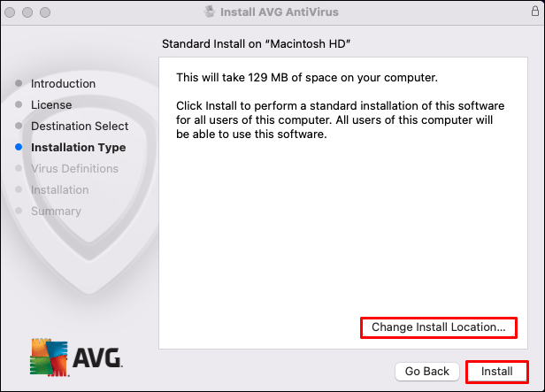Go to the Destination Select step

(x=80, y=127)
